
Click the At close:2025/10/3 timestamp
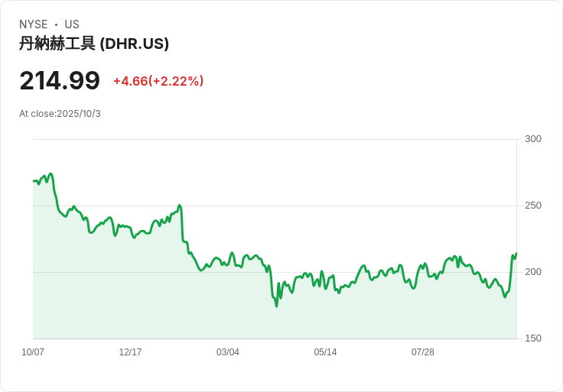[x=60, y=114]
